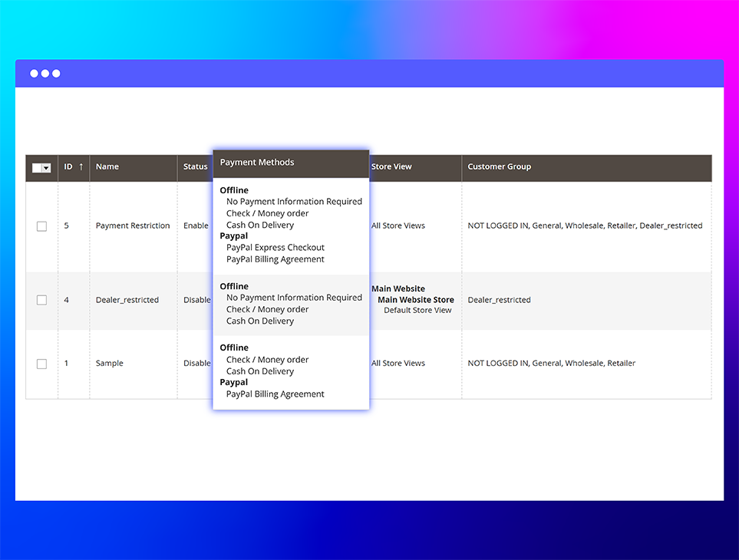Click 'Cash On Delivery' in Sample row

click(260, 371)
